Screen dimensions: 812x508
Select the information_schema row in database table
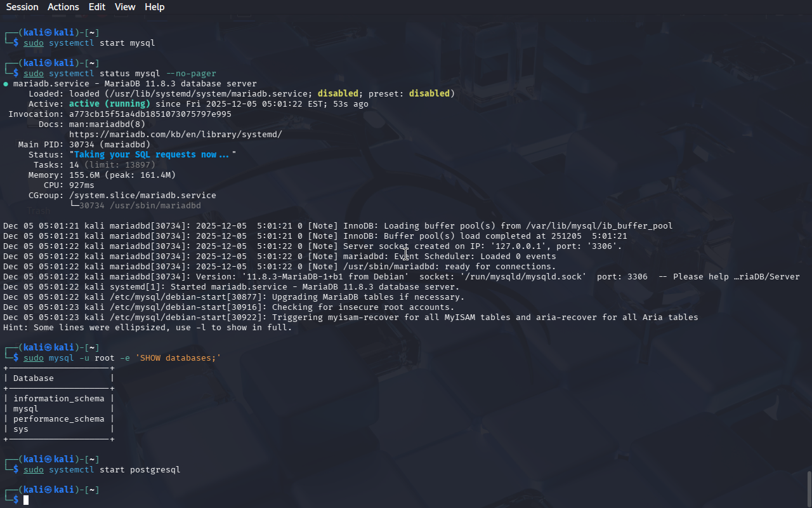pyautogui.click(x=58, y=399)
